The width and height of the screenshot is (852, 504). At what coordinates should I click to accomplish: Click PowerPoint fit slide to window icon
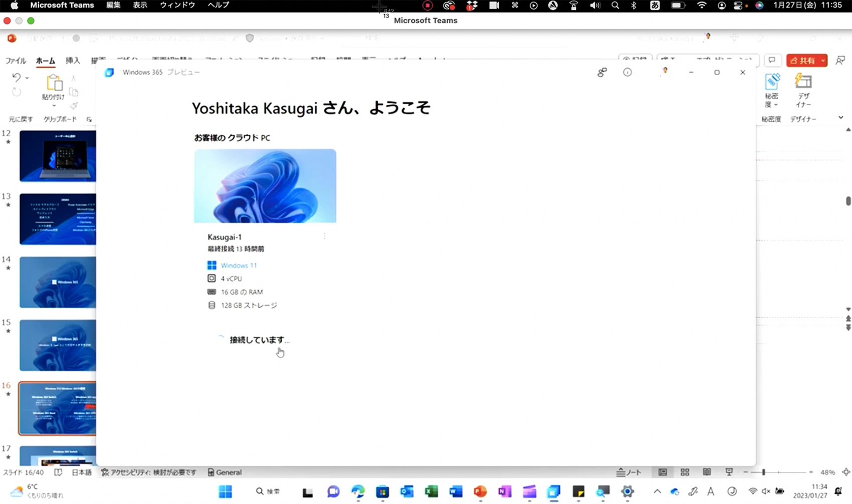pos(846,472)
